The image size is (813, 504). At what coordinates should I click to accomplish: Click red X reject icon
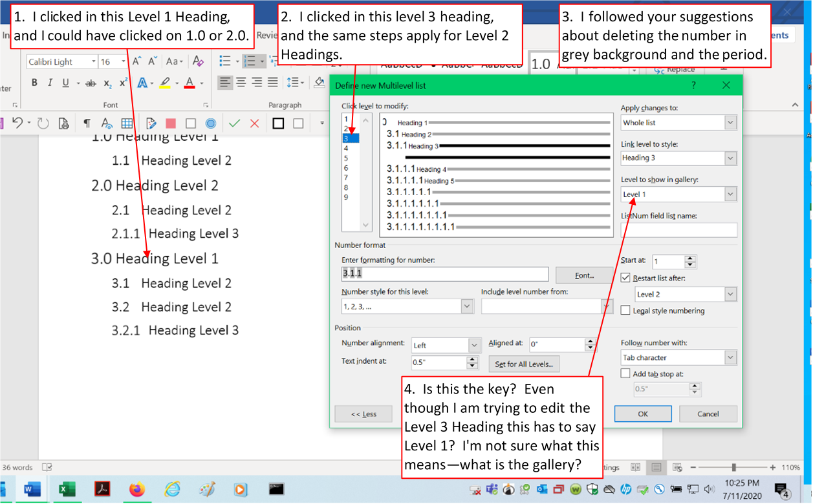[255, 123]
